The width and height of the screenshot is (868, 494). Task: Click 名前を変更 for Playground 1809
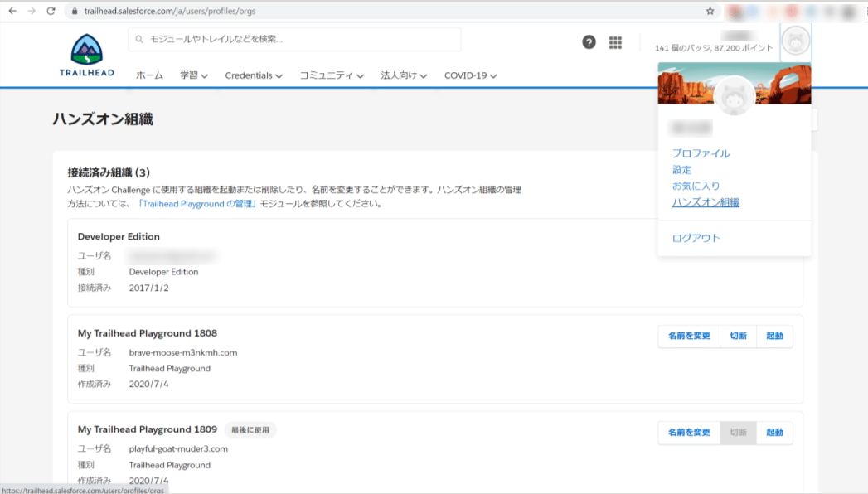point(688,433)
